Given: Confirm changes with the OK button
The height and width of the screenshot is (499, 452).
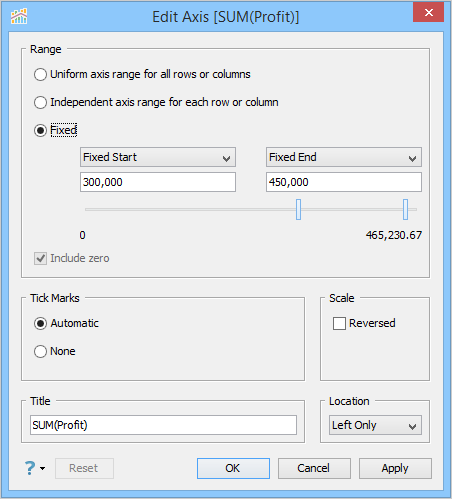Looking at the screenshot, I should (x=233, y=468).
